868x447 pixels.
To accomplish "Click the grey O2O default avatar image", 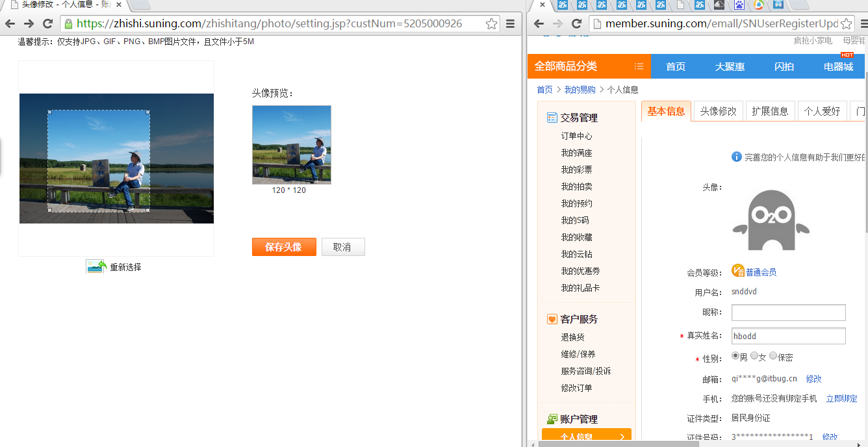I will coord(771,220).
